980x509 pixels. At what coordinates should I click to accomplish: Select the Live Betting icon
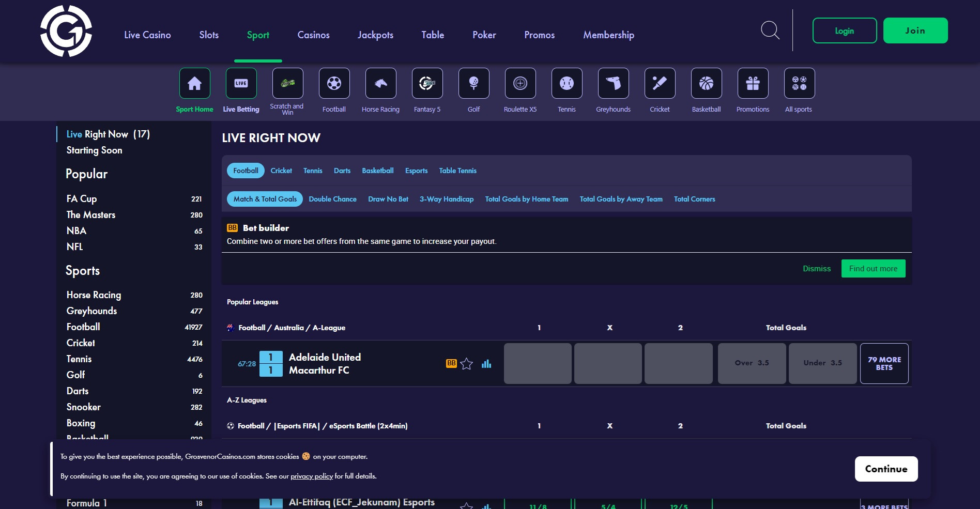coord(241,83)
